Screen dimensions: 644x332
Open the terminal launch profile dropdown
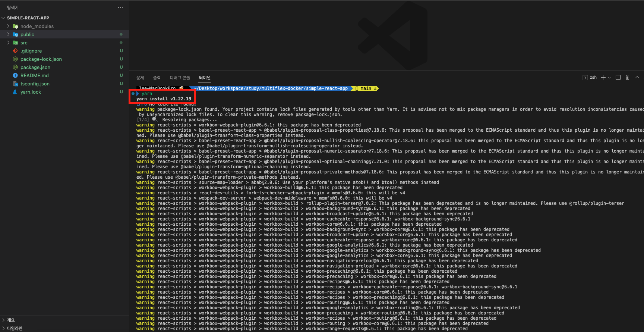(609, 78)
